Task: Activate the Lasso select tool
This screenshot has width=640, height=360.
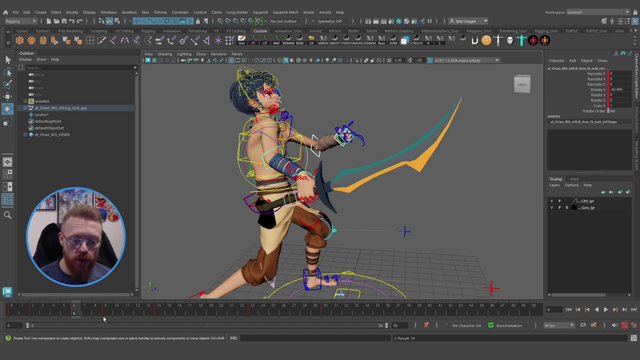Action: (7, 72)
